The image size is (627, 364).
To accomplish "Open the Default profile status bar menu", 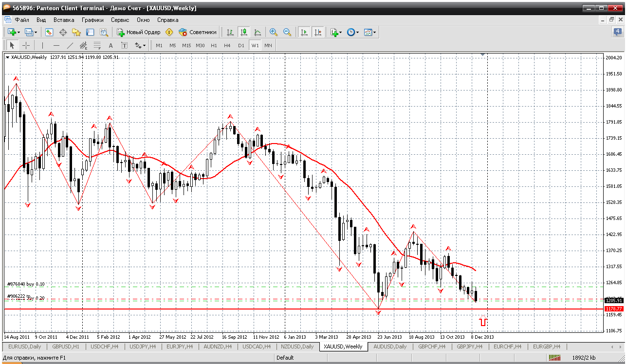I will click(285, 358).
